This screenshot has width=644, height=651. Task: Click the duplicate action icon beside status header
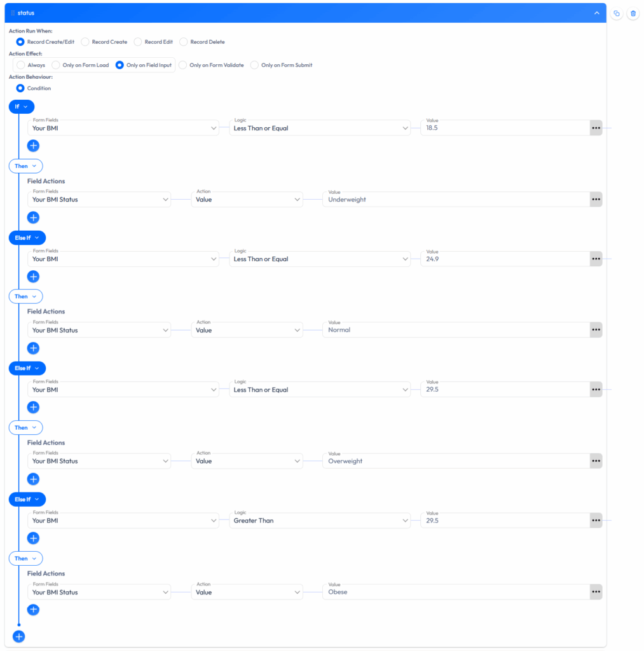click(x=616, y=13)
